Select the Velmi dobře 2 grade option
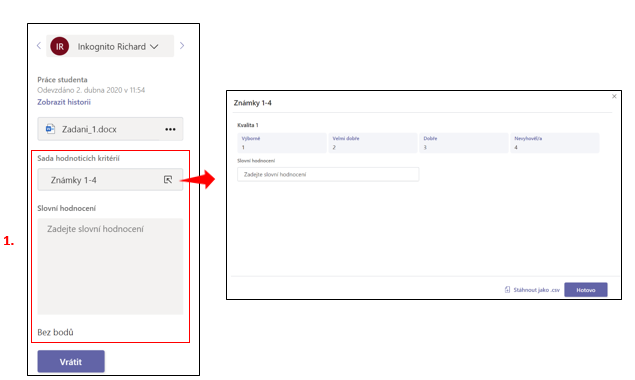 (x=373, y=143)
